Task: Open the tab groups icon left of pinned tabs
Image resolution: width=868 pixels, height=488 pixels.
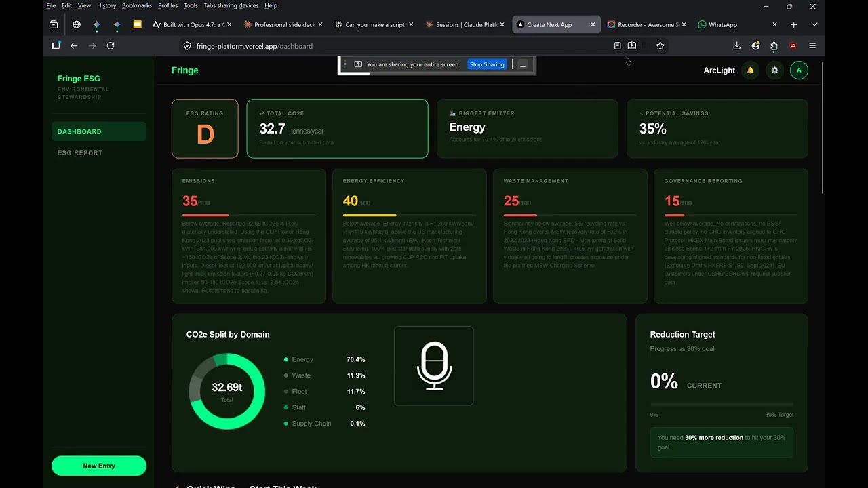Action: (x=54, y=24)
